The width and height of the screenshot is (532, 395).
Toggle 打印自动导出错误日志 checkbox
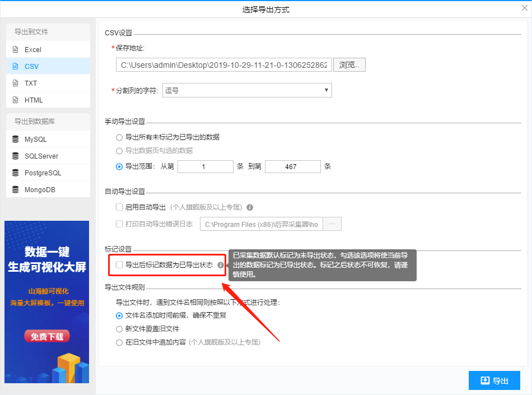pos(119,224)
